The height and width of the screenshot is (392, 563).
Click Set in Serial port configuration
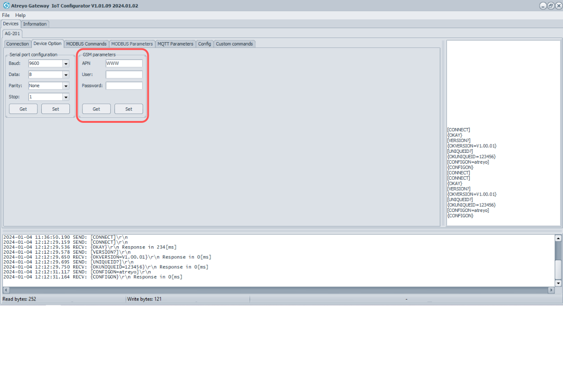click(55, 109)
